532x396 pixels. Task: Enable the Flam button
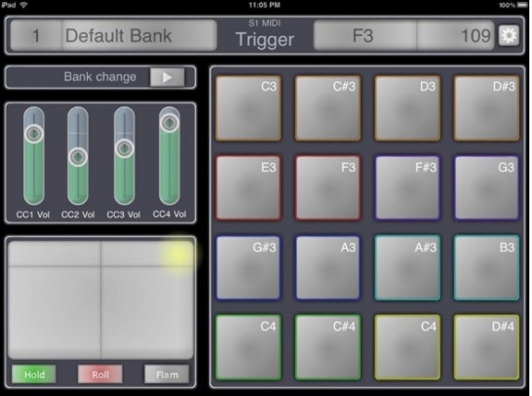pos(167,375)
